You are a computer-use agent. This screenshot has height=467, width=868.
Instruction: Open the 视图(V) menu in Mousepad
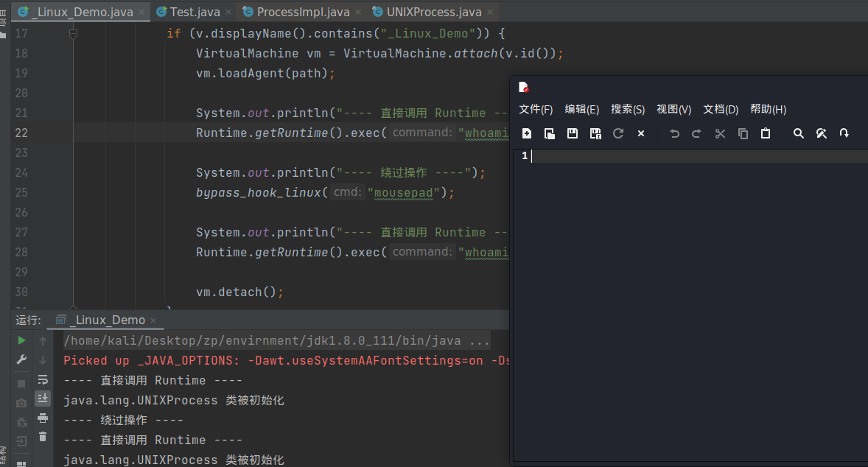click(x=673, y=110)
